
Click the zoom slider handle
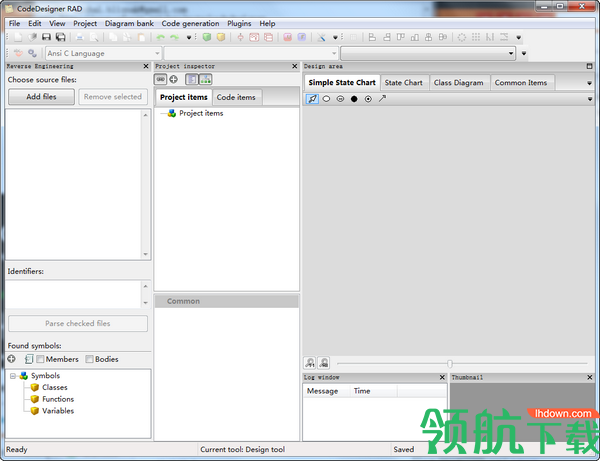[450, 363]
